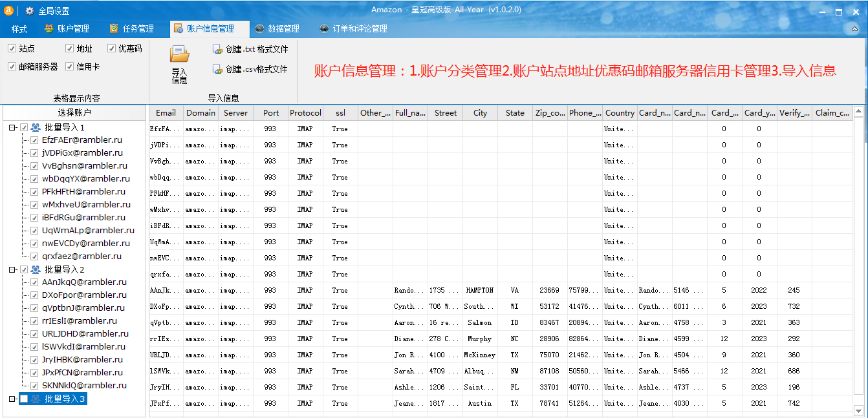Viewport: 868px width, 418px height.
Task: Check the 批量导入3 group checkbox
Action: pyautogui.click(x=24, y=399)
